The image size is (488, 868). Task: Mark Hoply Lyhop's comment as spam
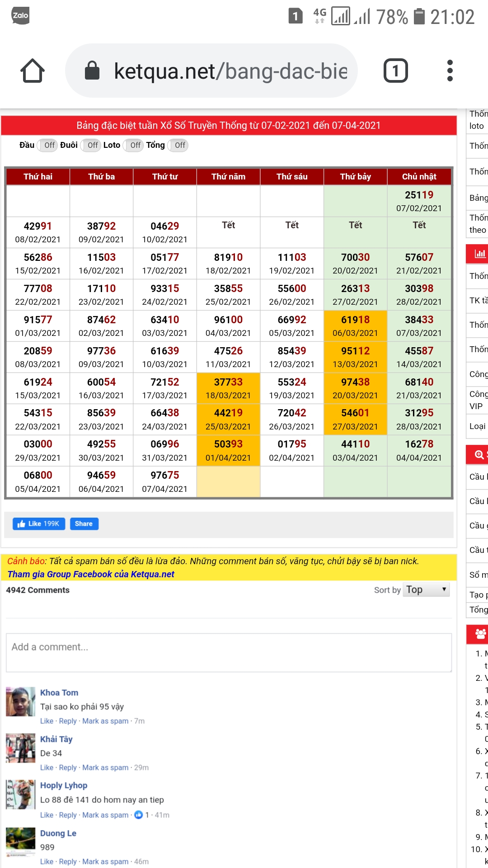pos(105,815)
